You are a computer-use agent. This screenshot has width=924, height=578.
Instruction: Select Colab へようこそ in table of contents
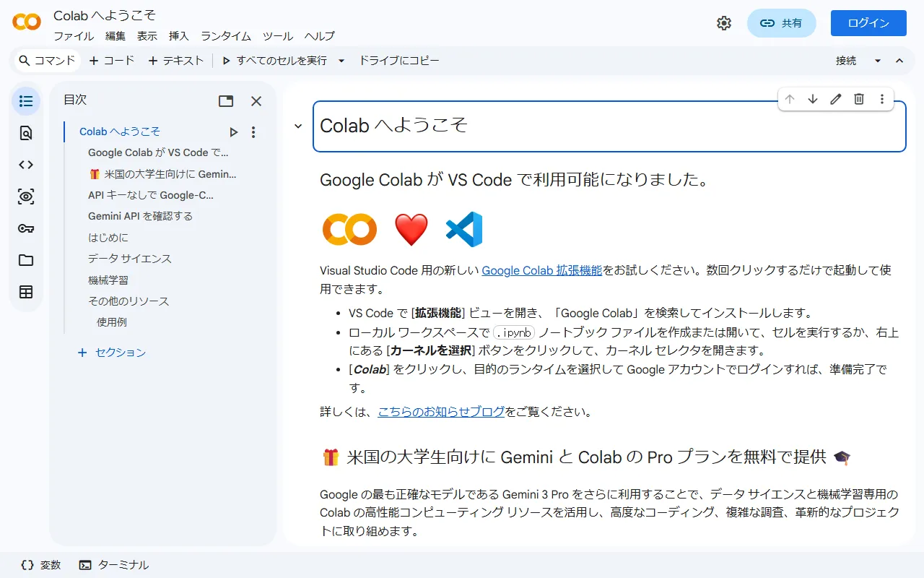(x=120, y=131)
